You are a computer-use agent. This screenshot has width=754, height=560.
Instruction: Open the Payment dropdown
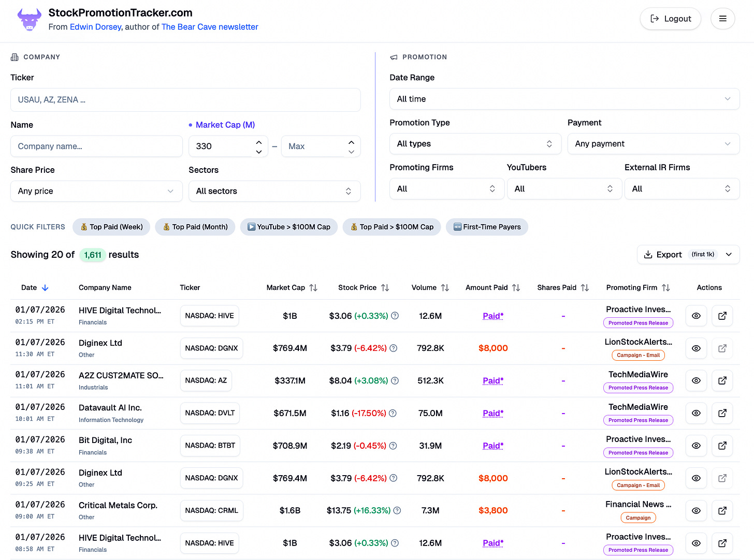[x=654, y=144]
